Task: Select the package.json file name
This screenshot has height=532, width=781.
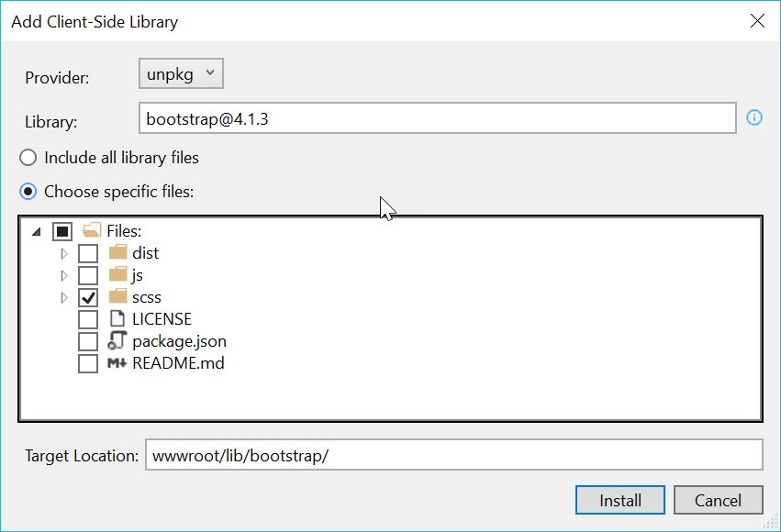Action: pos(179,341)
